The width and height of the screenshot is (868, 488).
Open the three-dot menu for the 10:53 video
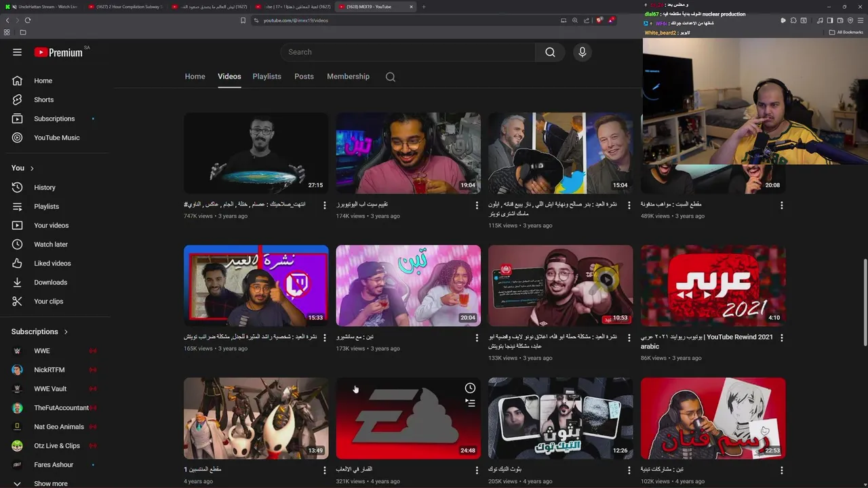(629, 338)
